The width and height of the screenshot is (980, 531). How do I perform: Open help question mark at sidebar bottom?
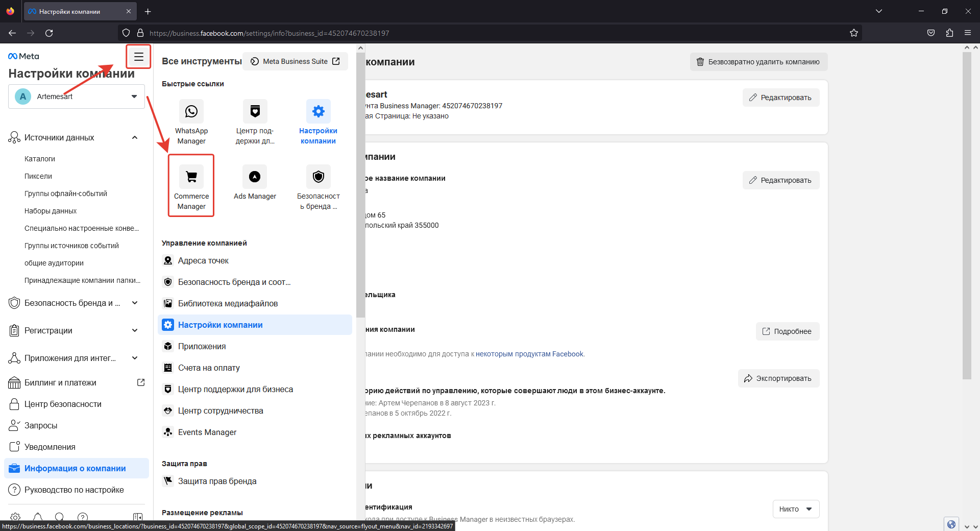click(x=83, y=517)
